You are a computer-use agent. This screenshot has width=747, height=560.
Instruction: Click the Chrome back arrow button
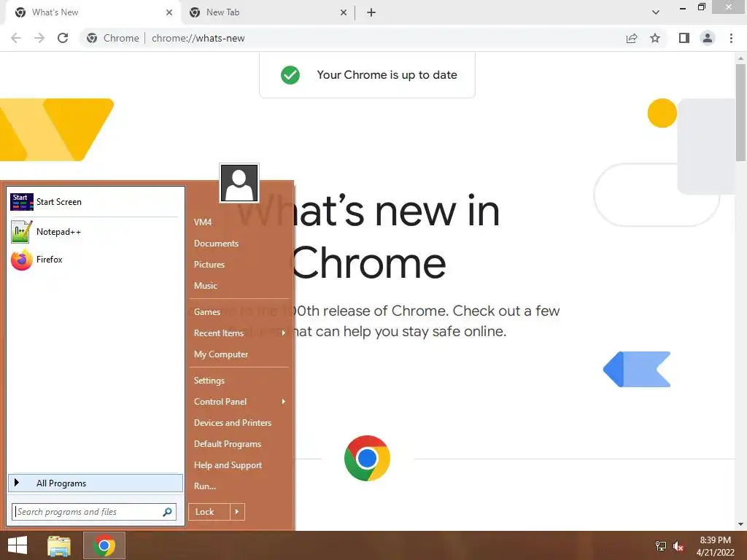[x=16, y=38]
